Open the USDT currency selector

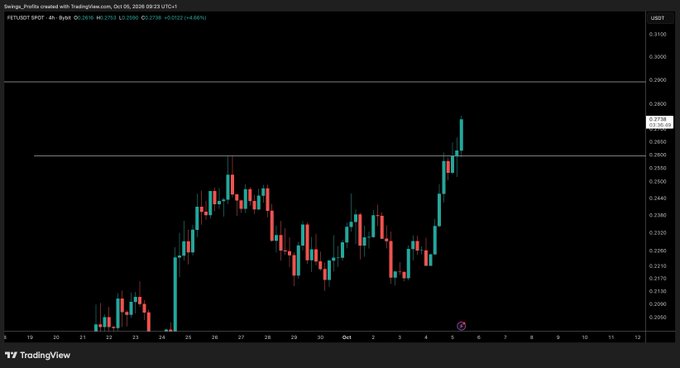pyautogui.click(x=657, y=18)
